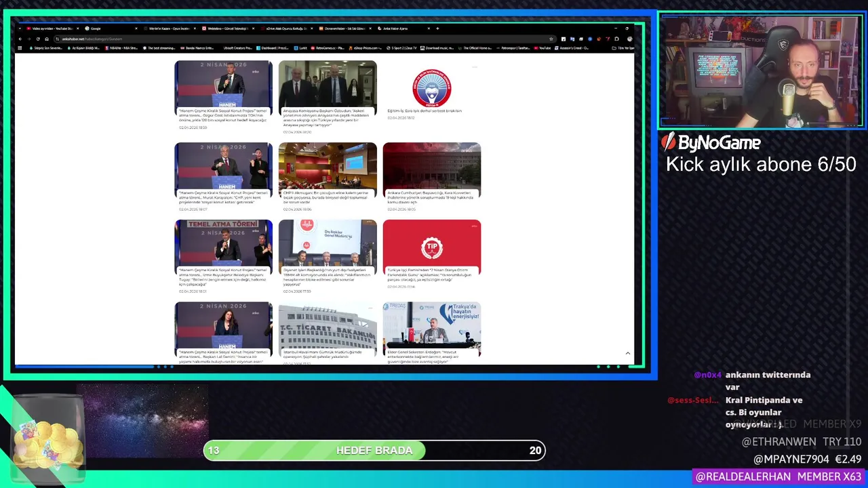This screenshot has width=868, height=488.
Task: Open the Assassin's Creed bookmark
Action: pyautogui.click(x=572, y=48)
